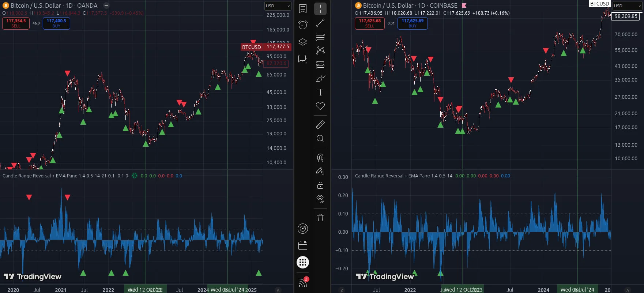Select the trend line drawing tool
The width and height of the screenshot is (644, 293).
point(320,23)
